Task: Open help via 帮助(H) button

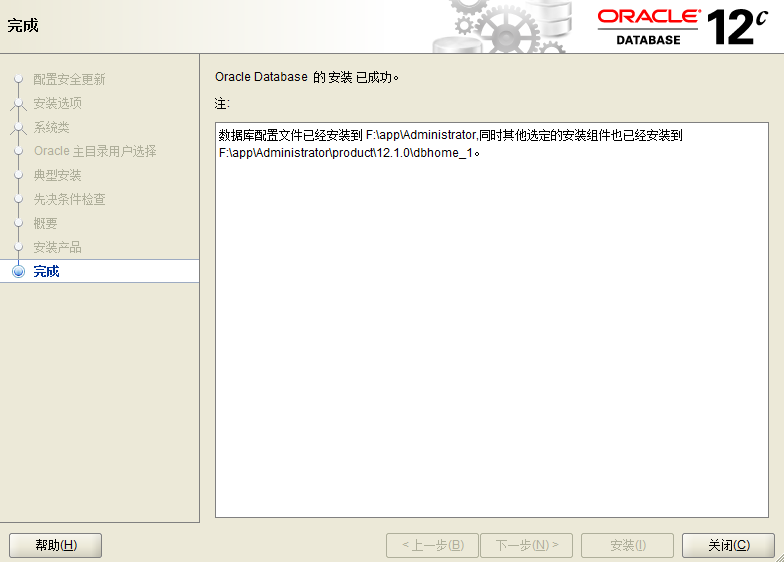Action: [x=56, y=545]
